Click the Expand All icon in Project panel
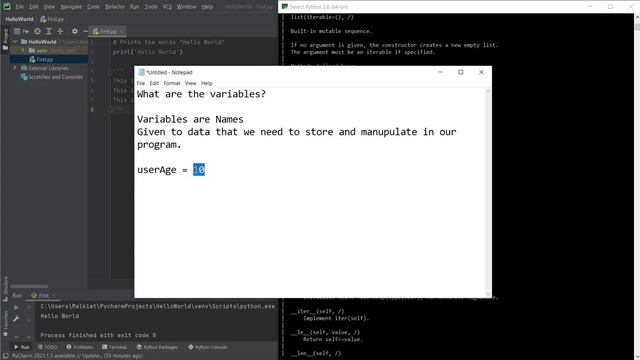Viewport: 640px width, 360px height. [49, 31]
